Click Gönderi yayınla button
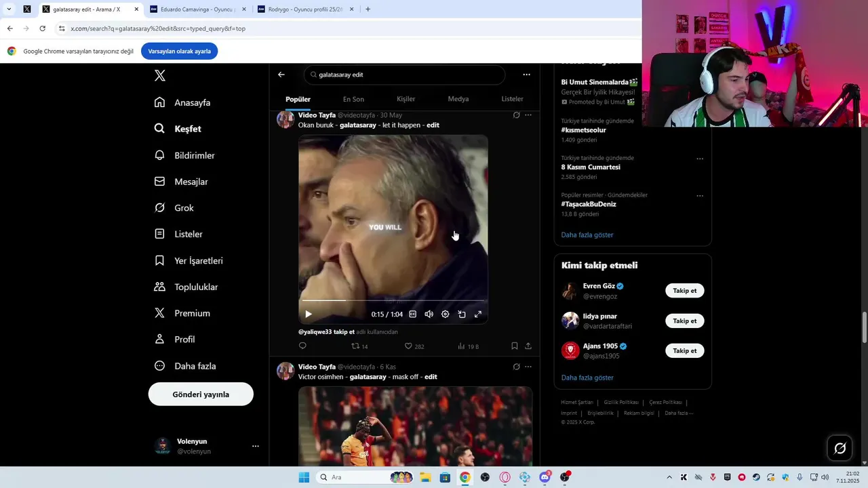The height and width of the screenshot is (488, 868). 201,394
